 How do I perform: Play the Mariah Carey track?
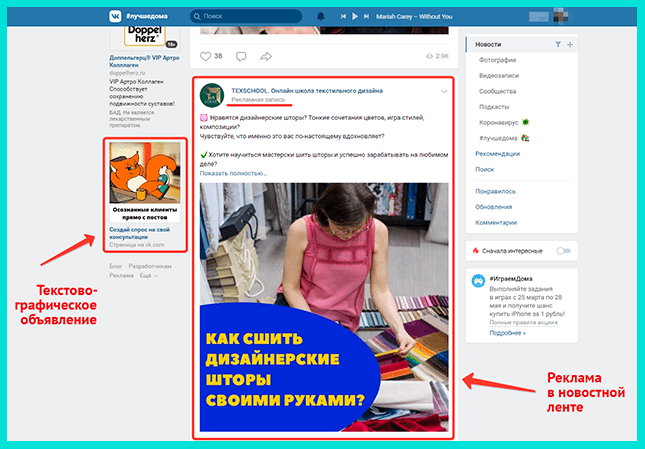pyautogui.click(x=355, y=16)
